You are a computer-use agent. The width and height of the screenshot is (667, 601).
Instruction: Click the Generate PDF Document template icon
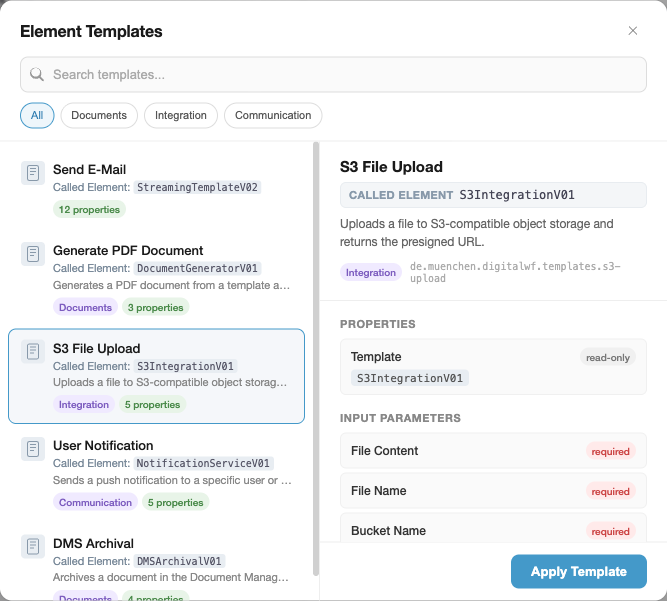click(33, 254)
